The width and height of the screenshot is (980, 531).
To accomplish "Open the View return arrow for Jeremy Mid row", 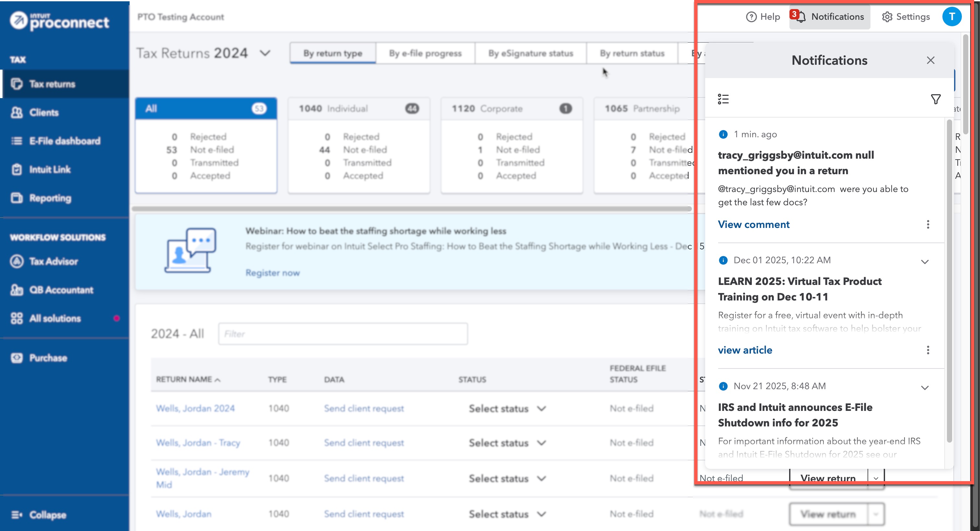I will [x=876, y=478].
